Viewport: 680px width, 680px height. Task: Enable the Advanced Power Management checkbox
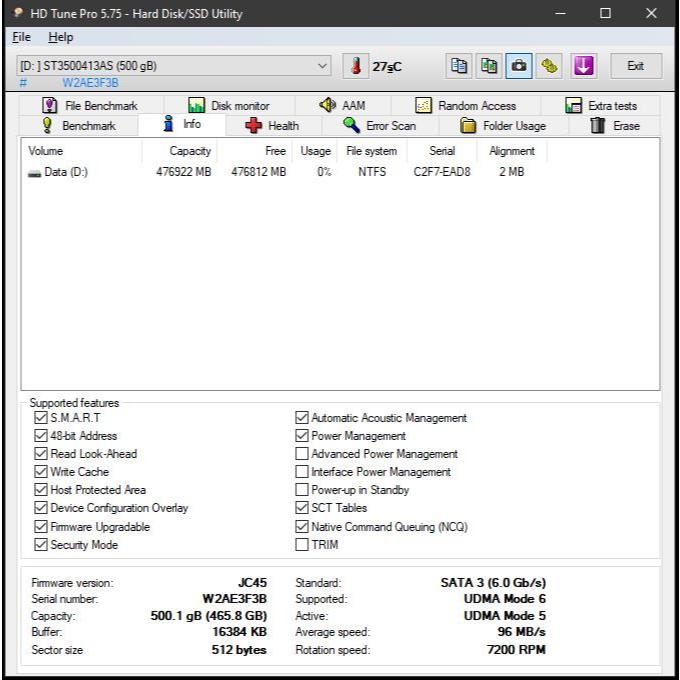(x=302, y=454)
